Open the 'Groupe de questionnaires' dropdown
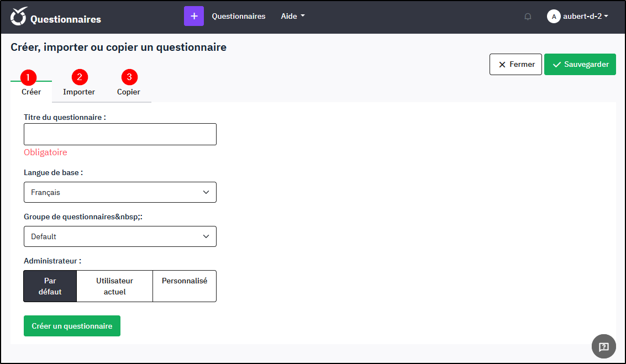 (x=120, y=236)
